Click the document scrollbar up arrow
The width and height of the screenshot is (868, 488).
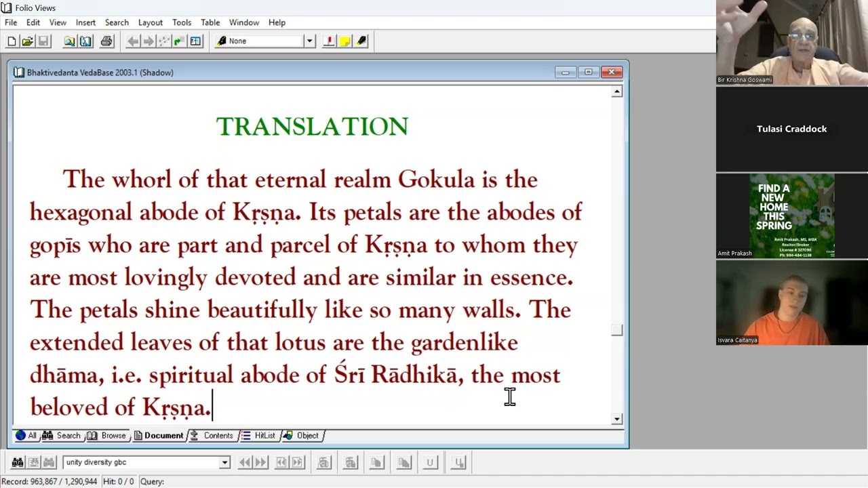[616, 91]
